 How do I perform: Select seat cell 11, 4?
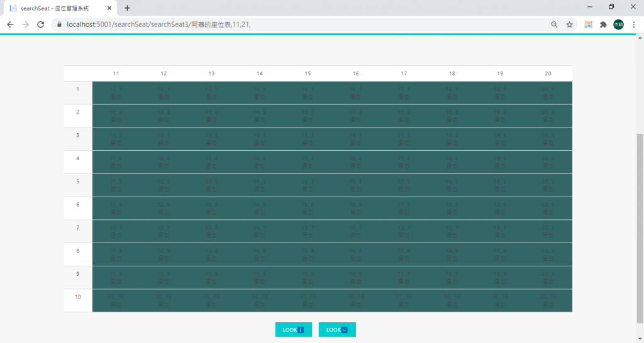(116, 162)
